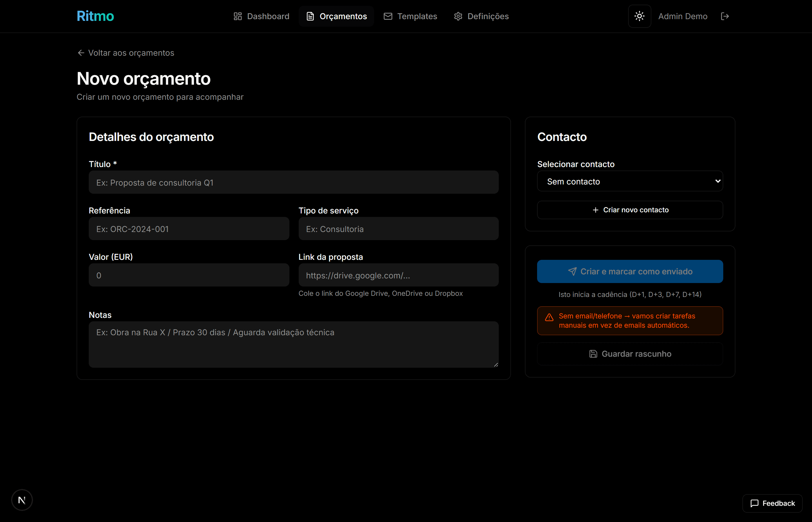Click the Definições gear icon

coord(458,16)
